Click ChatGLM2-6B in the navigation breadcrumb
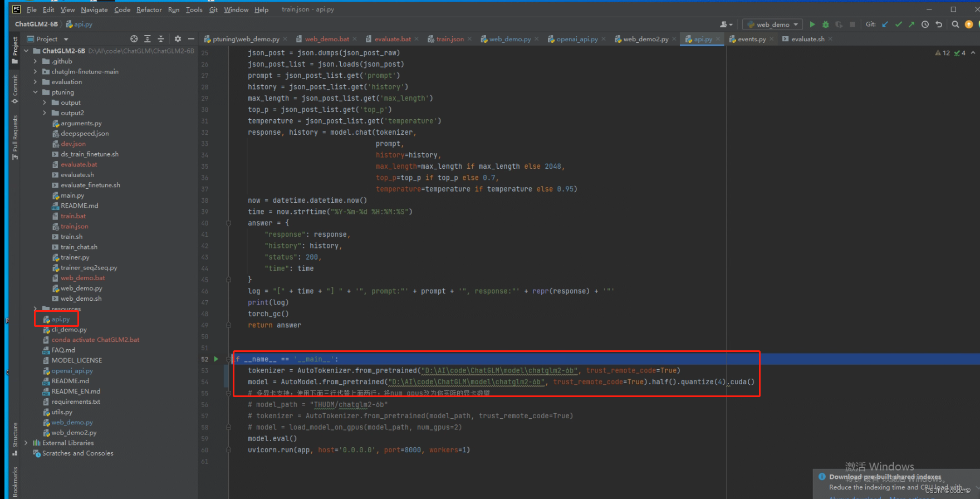The width and height of the screenshot is (980, 499). click(x=36, y=24)
